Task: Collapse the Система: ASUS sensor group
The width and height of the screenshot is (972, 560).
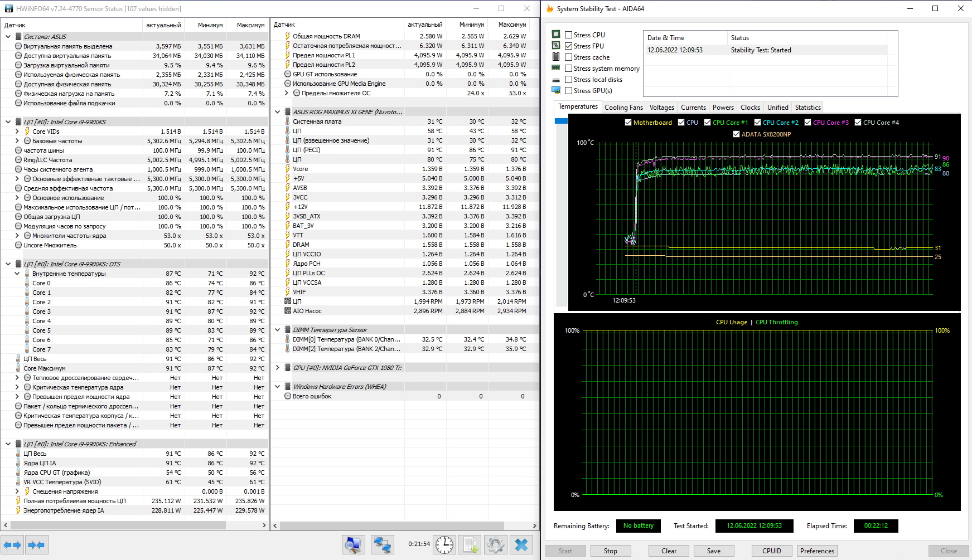Action: pyautogui.click(x=8, y=37)
